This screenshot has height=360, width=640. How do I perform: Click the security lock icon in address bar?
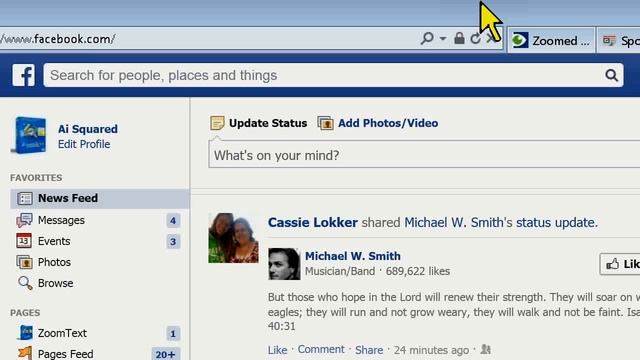(x=459, y=38)
